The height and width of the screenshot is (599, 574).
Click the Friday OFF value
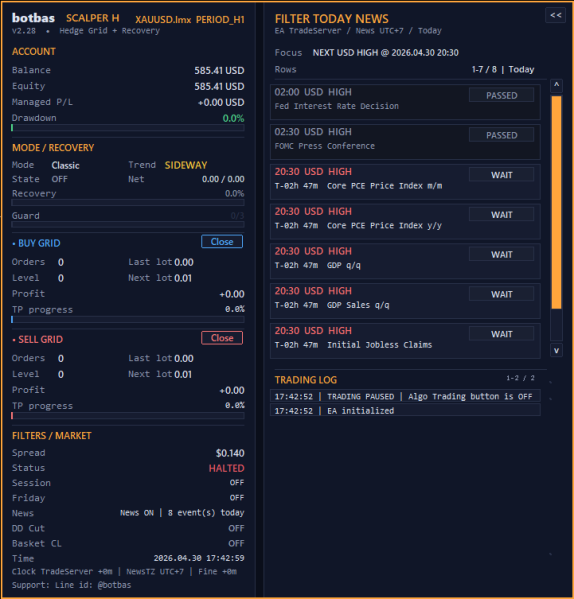[x=237, y=498]
